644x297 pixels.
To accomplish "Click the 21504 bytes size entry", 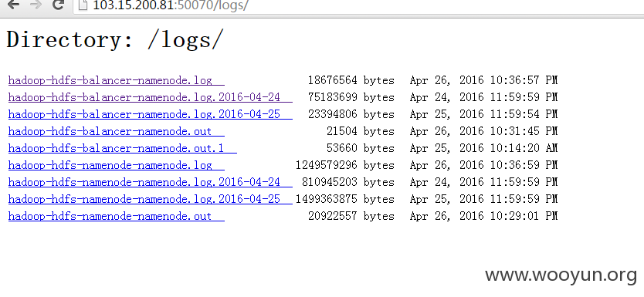I will 361,131.
